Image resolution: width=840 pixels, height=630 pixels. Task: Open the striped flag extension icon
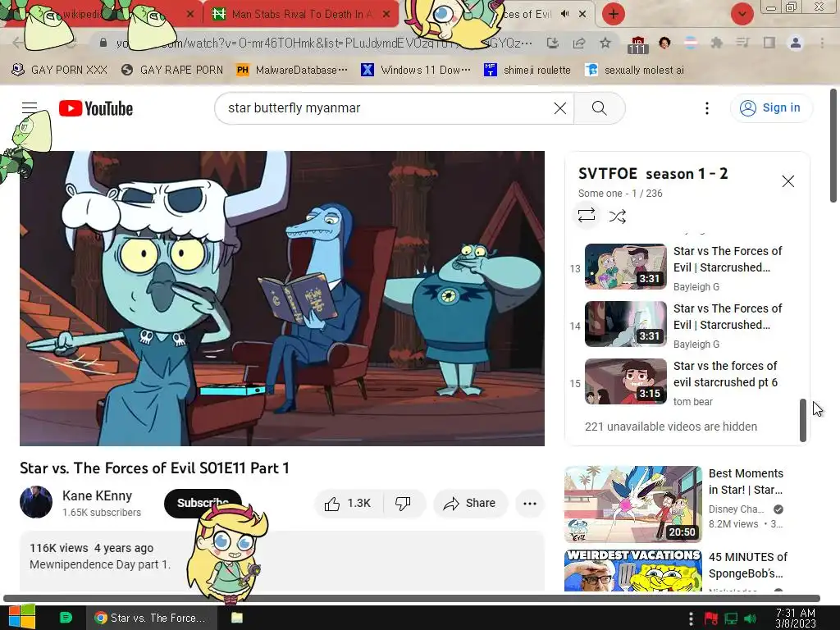click(x=691, y=43)
